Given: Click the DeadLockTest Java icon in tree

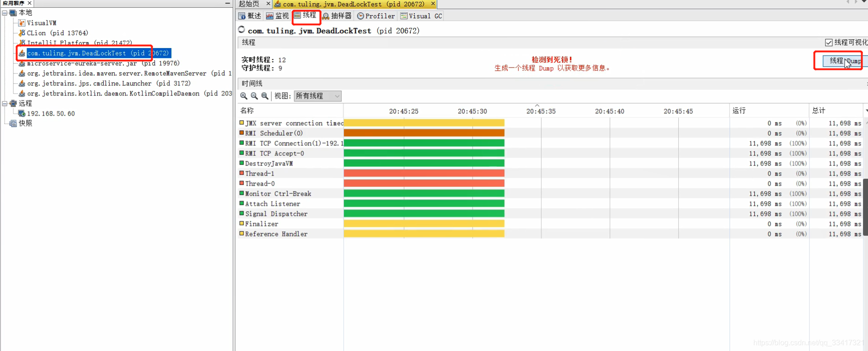Looking at the screenshot, I should click(x=21, y=53).
